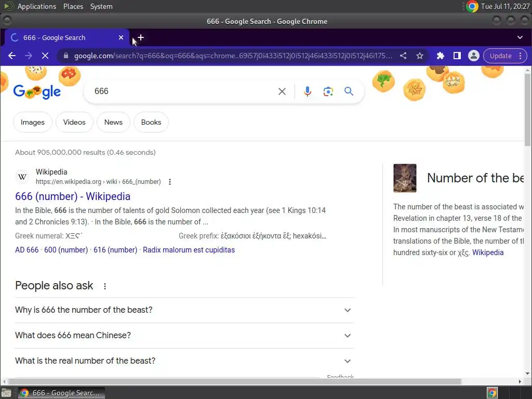Open the Places menu
The height and width of the screenshot is (399, 532).
pos(73,6)
